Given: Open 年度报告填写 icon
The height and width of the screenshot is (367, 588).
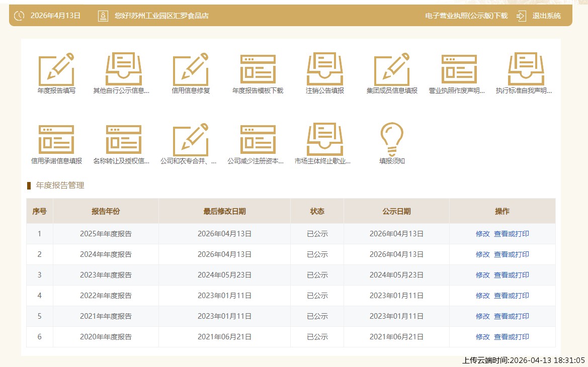Looking at the screenshot, I should pyautogui.click(x=56, y=69).
